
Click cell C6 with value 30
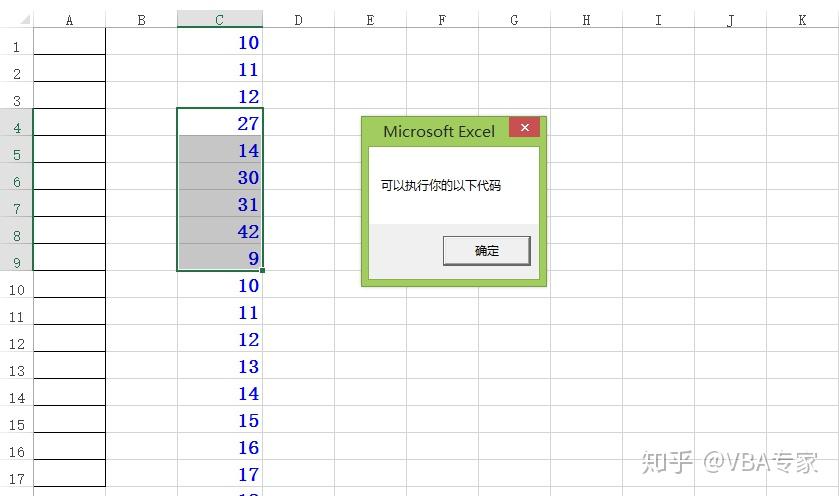tap(219, 177)
